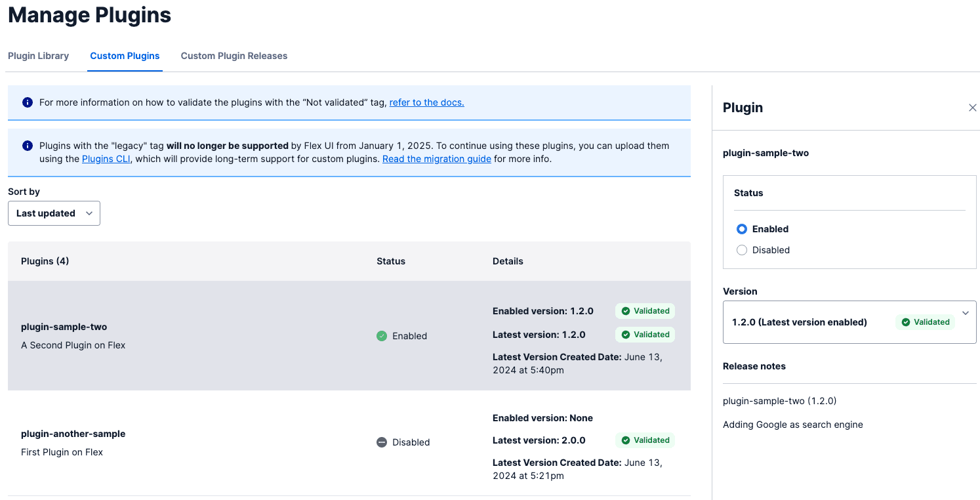Close the Plugin side panel
This screenshot has height=500, width=980.
coord(972,108)
